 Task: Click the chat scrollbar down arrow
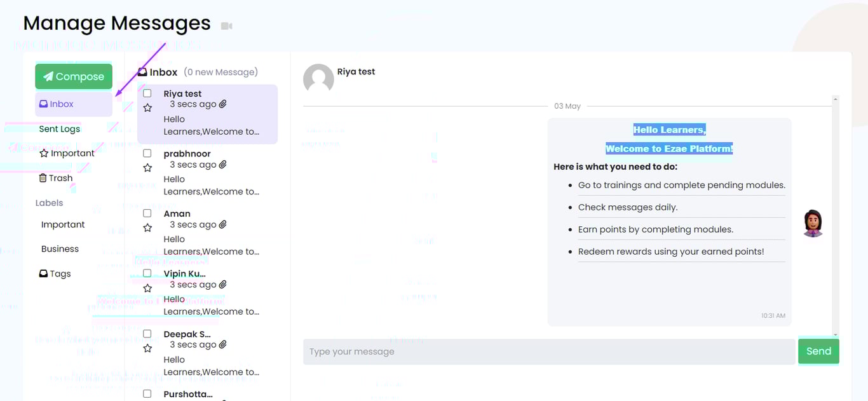coord(836,334)
